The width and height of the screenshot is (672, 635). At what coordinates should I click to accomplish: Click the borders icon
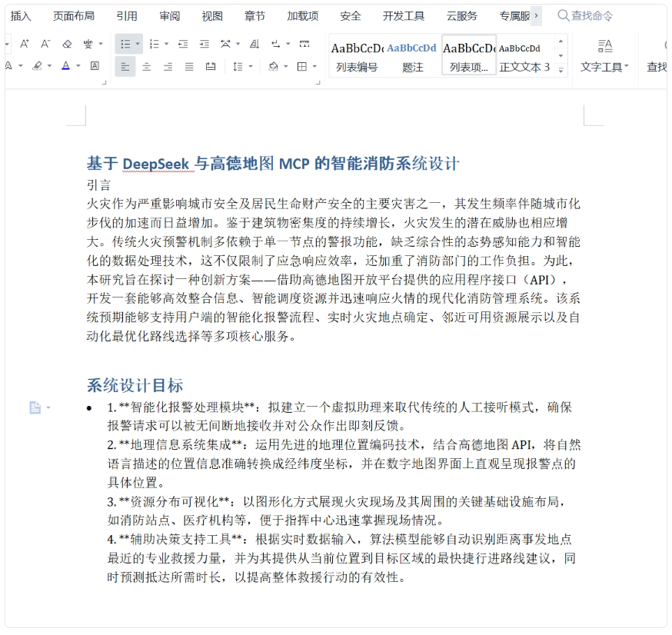coord(302,67)
